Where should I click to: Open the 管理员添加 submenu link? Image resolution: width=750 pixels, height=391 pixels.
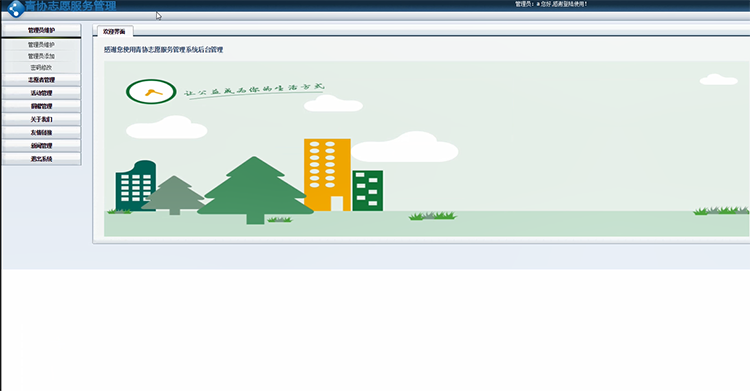point(41,56)
